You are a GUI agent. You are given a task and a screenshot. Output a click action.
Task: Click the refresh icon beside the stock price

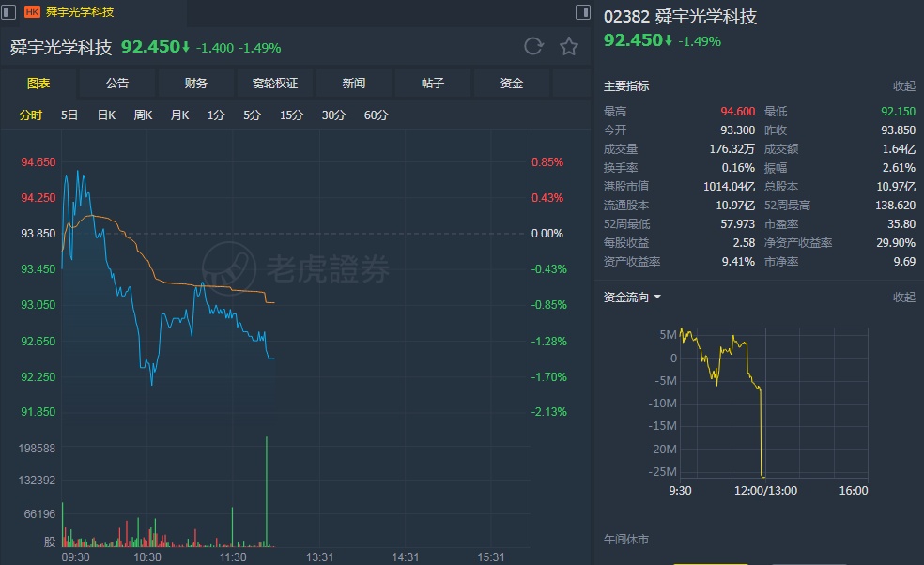pyautogui.click(x=533, y=47)
